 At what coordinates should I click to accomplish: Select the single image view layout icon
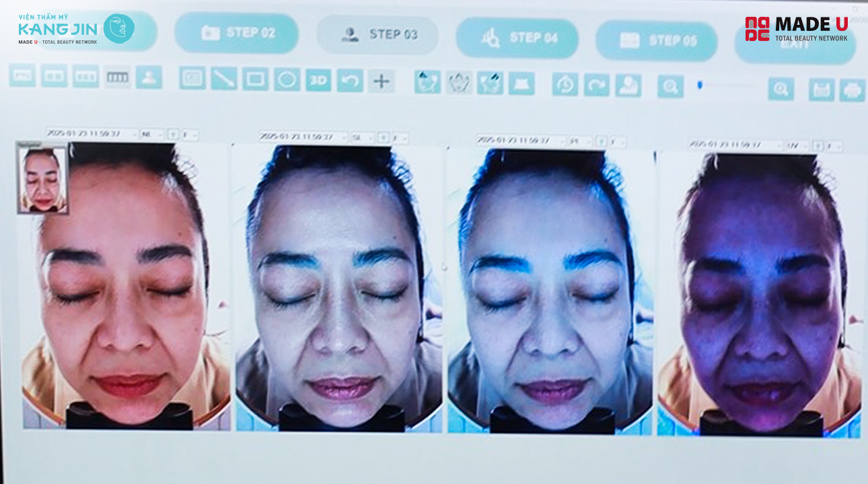24,77
